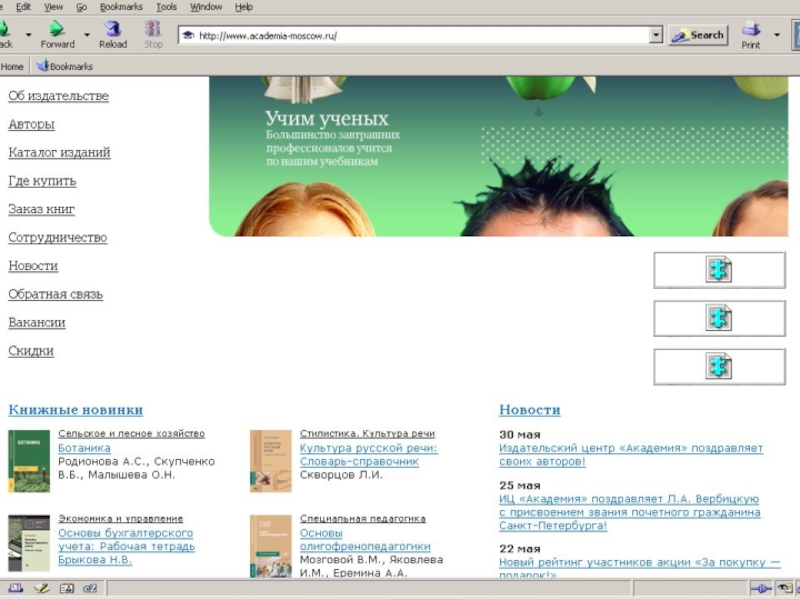Open the Forward history dropdown arrow

coord(87,35)
